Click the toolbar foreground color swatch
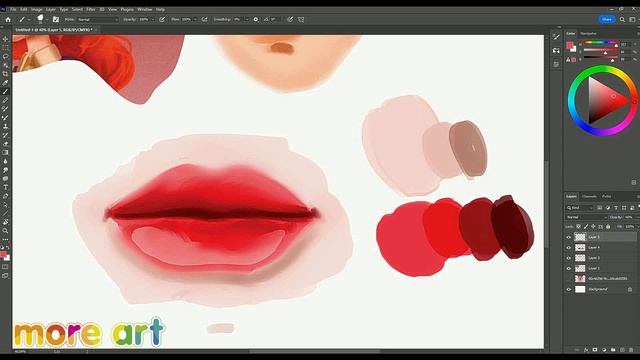The width and height of the screenshot is (640, 360). [x=4, y=255]
